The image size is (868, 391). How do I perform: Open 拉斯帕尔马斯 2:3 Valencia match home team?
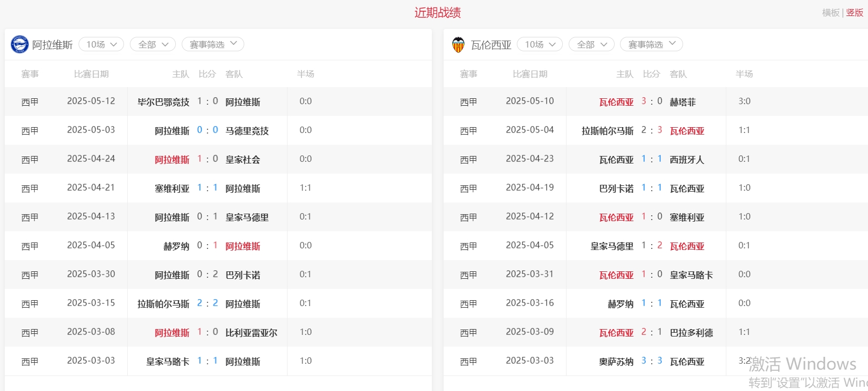point(607,131)
